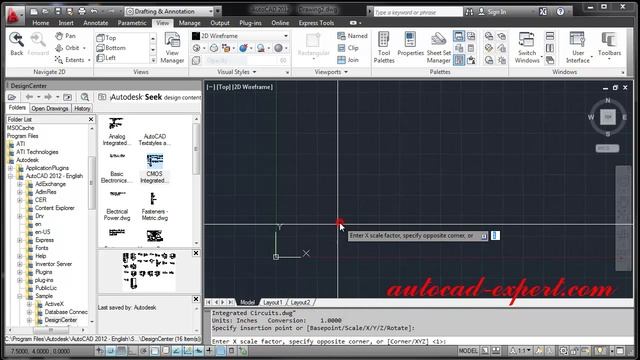This screenshot has height=360, width=640.
Task: Open the Extents zoom dropdown arrow
Action: click(89, 60)
